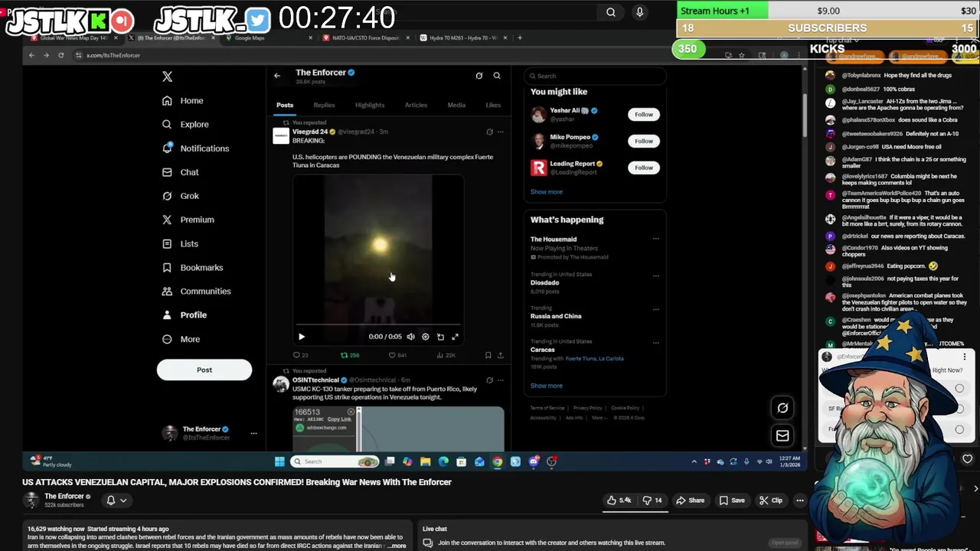Open more menu on OSINTtechnical post

[x=501, y=380]
